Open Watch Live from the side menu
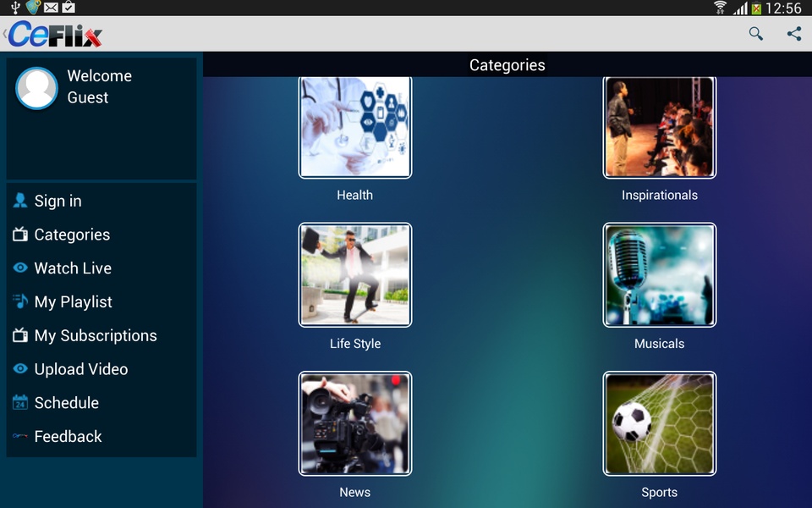 [101, 268]
